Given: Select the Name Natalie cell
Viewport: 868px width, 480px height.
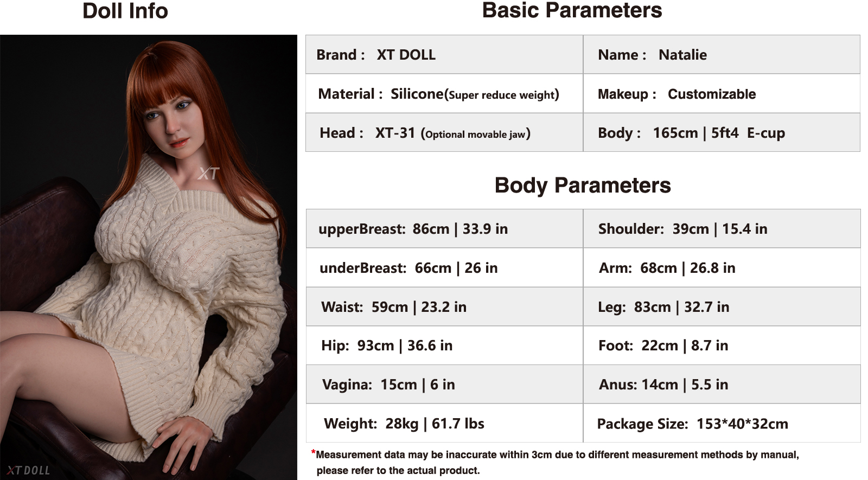Looking at the screenshot, I should (x=722, y=55).
